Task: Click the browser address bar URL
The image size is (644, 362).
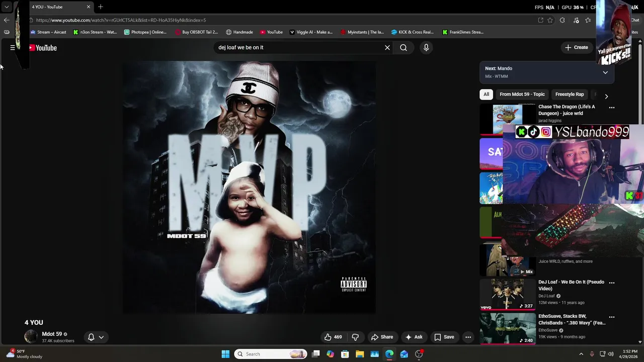Action: click(121, 20)
